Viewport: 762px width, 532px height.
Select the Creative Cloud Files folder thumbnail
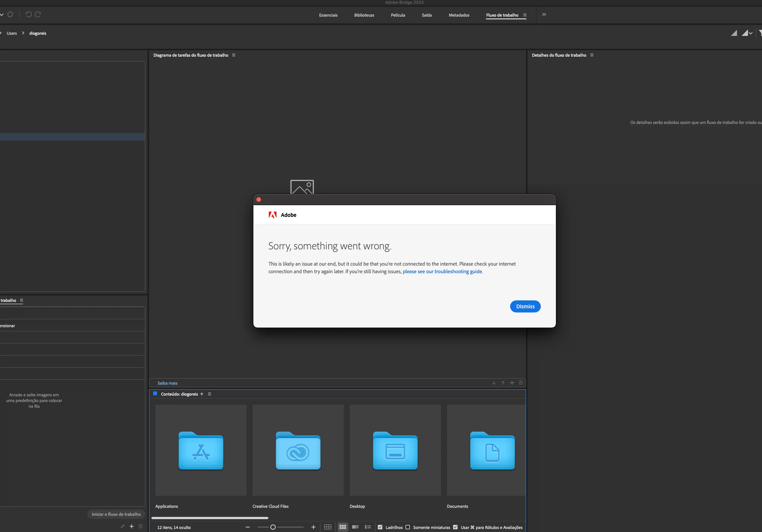point(298,450)
